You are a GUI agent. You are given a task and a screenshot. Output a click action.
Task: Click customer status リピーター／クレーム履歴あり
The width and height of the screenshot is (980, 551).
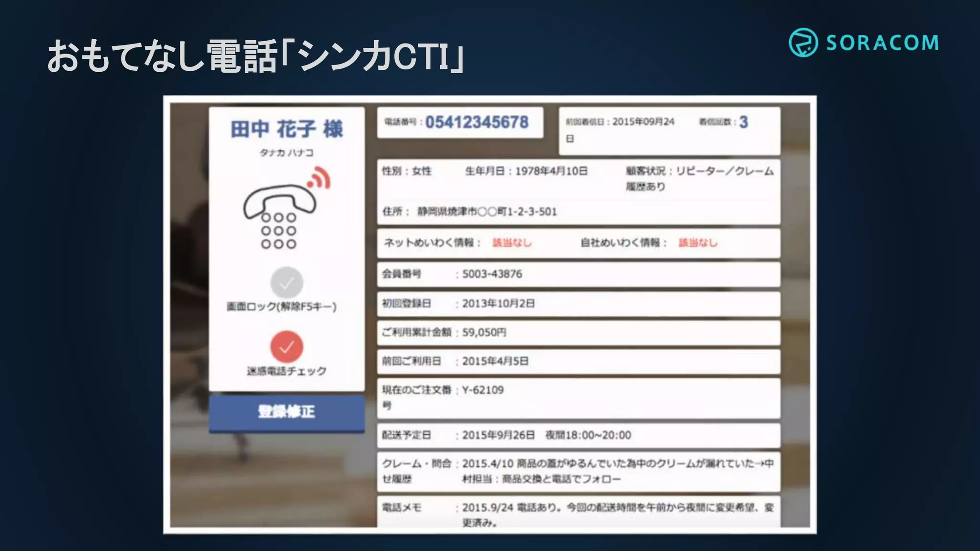(x=700, y=178)
